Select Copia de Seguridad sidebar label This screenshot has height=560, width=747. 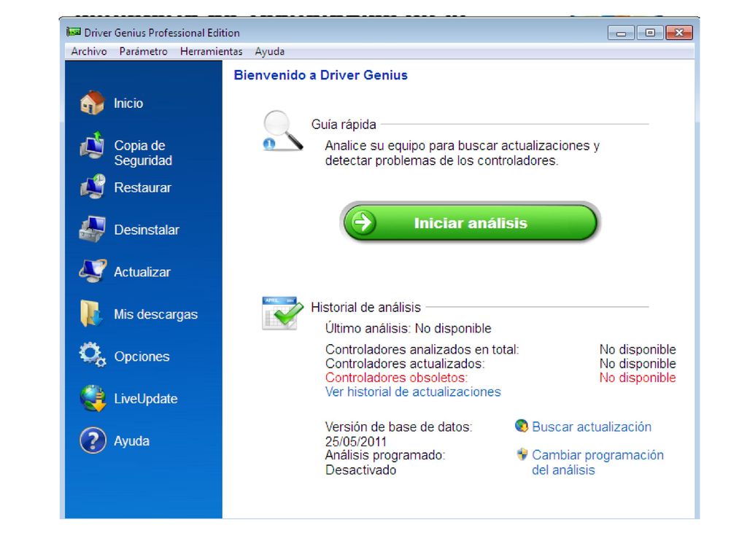pos(143,153)
